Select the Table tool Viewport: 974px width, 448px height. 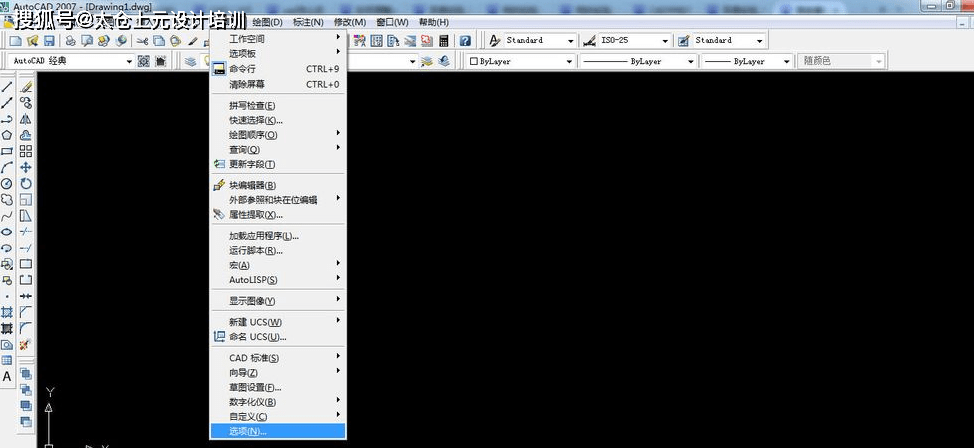click(7, 360)
